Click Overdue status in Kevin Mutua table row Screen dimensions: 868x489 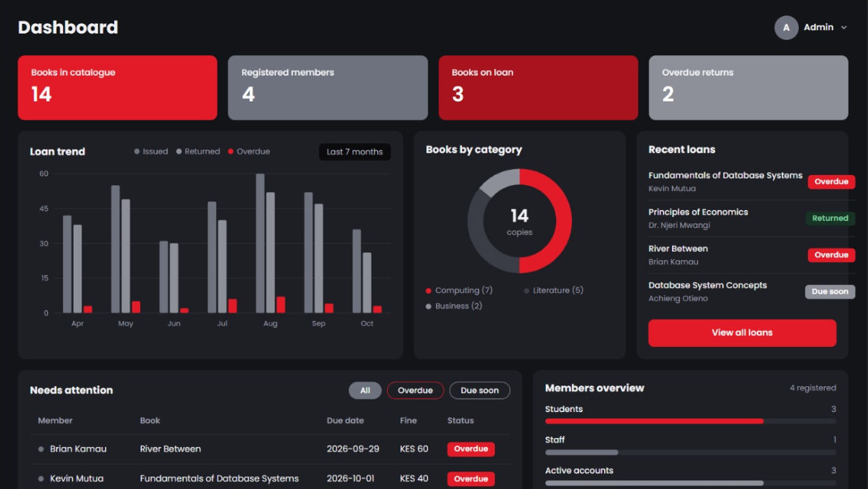[471, 479]
